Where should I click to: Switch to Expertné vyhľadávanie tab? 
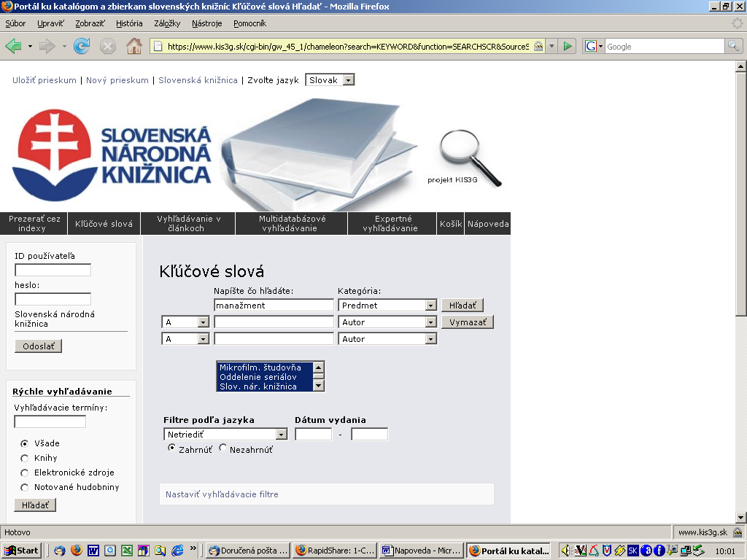click(x=392, y=223)
